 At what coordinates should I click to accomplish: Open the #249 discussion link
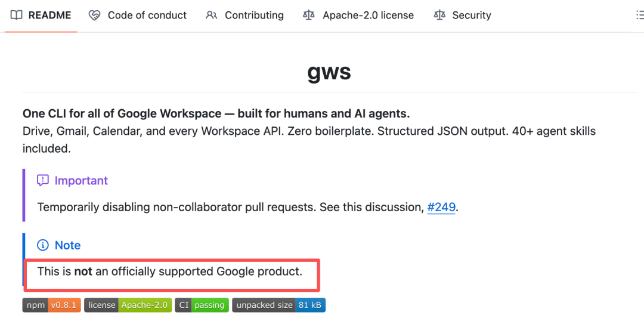(441, 208)
